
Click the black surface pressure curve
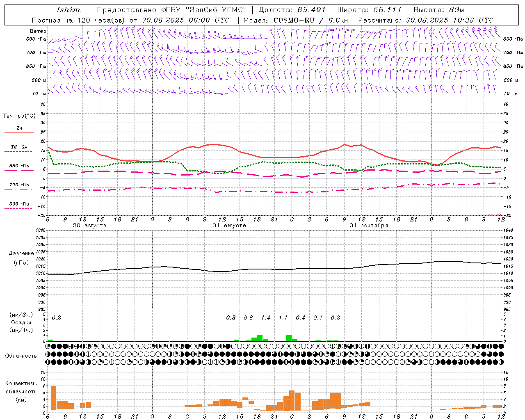tap(275, 269)
